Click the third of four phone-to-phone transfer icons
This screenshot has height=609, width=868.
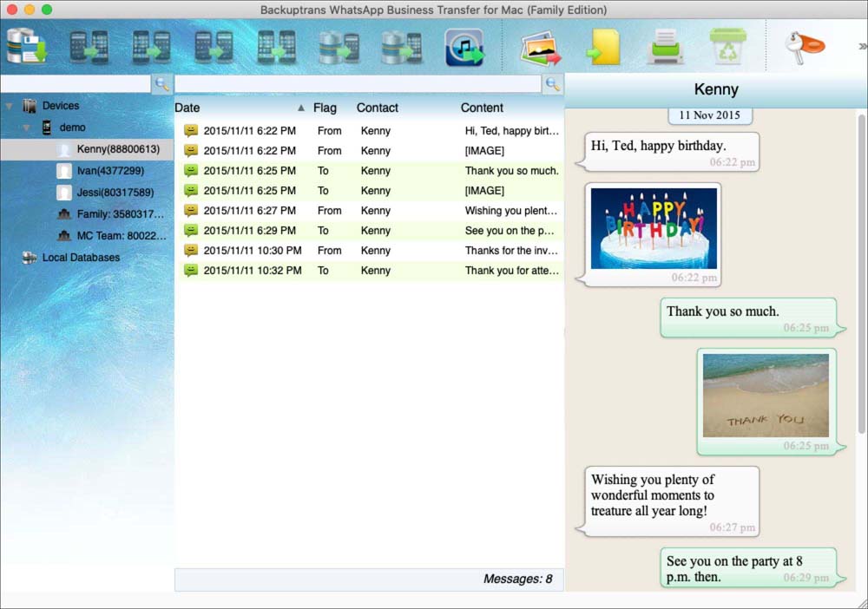(214, 47)
